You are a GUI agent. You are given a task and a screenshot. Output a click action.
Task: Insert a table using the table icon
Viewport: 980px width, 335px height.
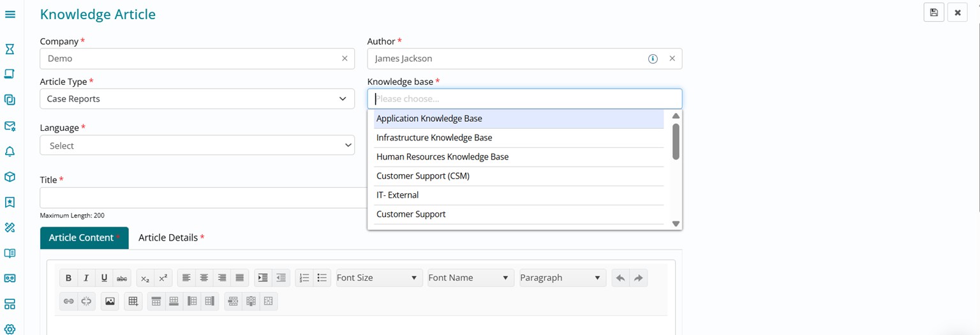(x=133, y=301)
